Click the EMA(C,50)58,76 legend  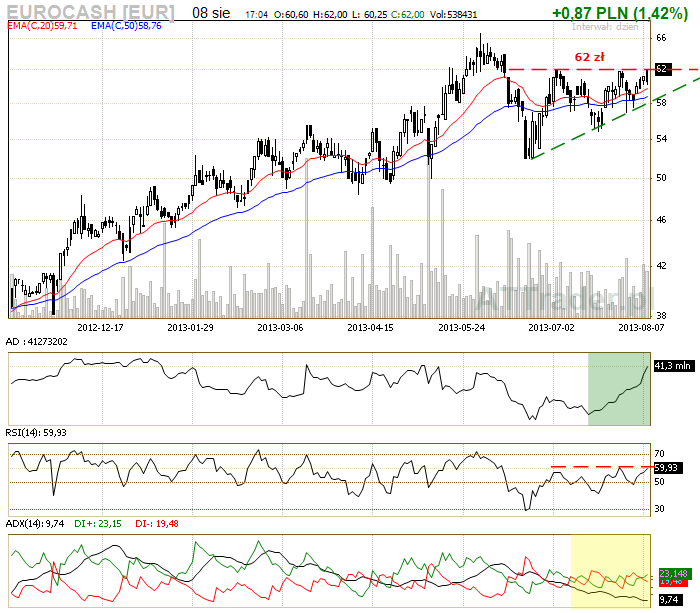[x=126, y=26]
